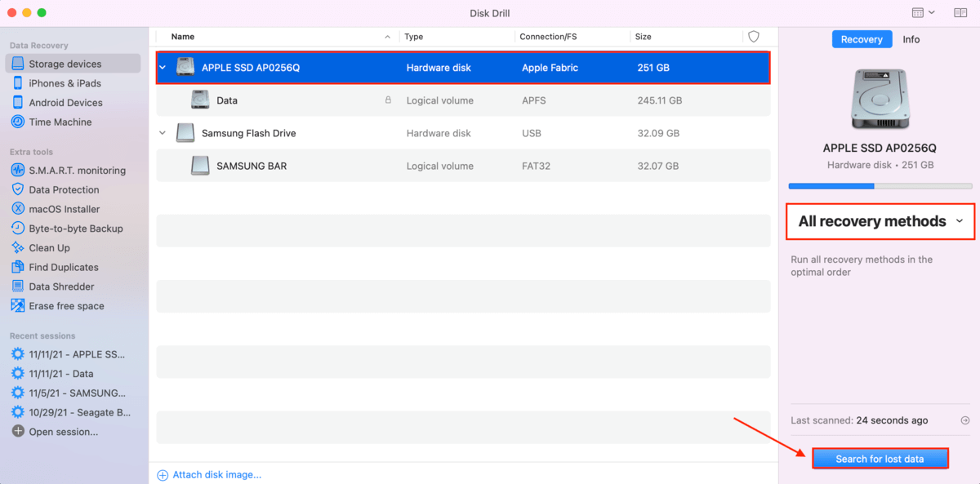Click Apple Fabric connection cell

pos(550,68)
